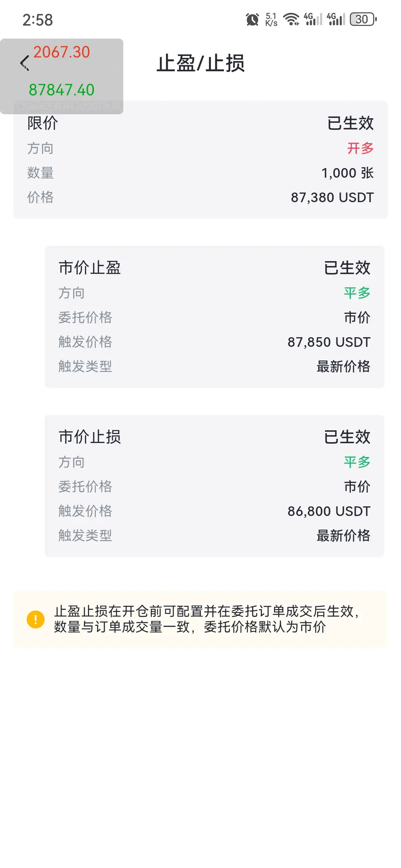Tap the floating price 2067.30 in overlay
401x868 pixels.
(62, 52)
